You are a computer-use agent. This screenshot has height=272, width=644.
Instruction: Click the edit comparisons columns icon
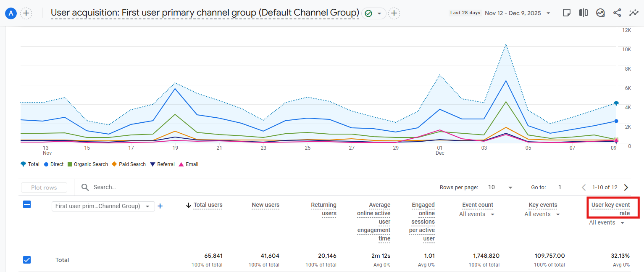click(583, 13)
